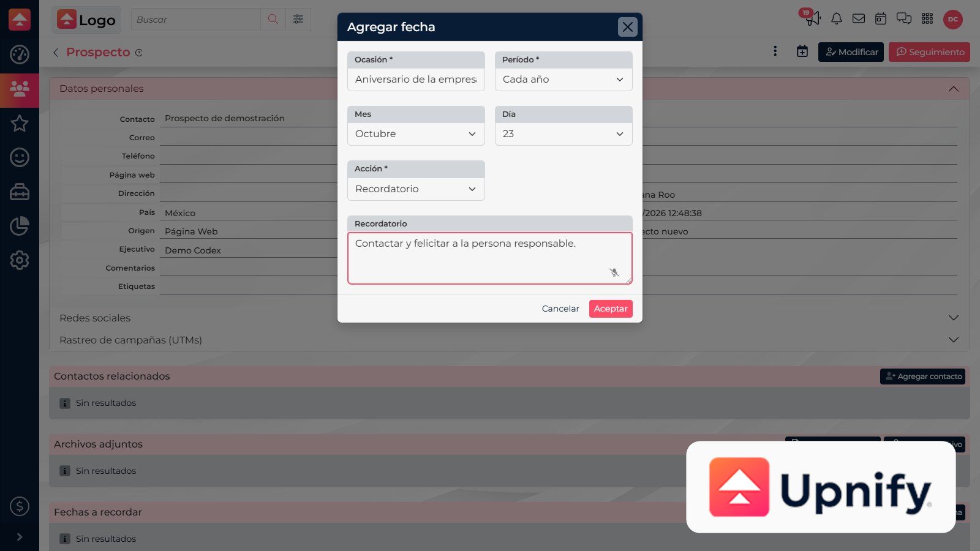Click Cancelar in the dialog

point(560,309)
